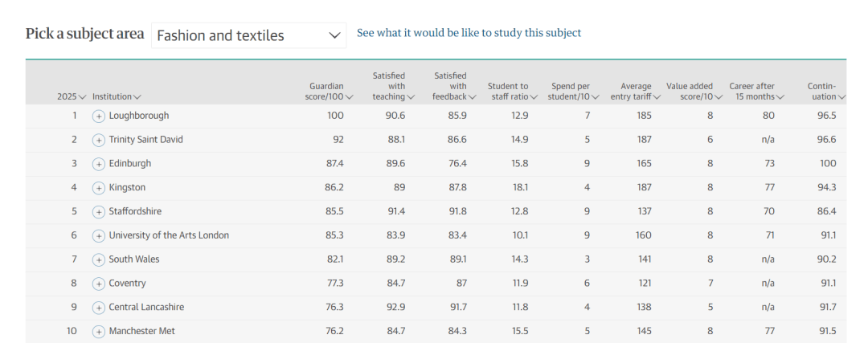The height and width of the screenshot is (343, 868).
Task: Click plus icon next to Coventry
Action: click(99, 284)
